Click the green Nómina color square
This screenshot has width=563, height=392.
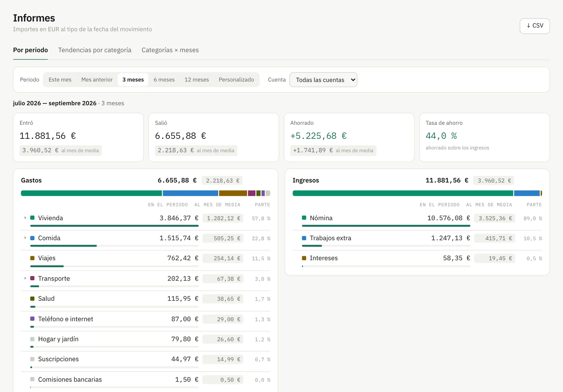pos(304,218)
